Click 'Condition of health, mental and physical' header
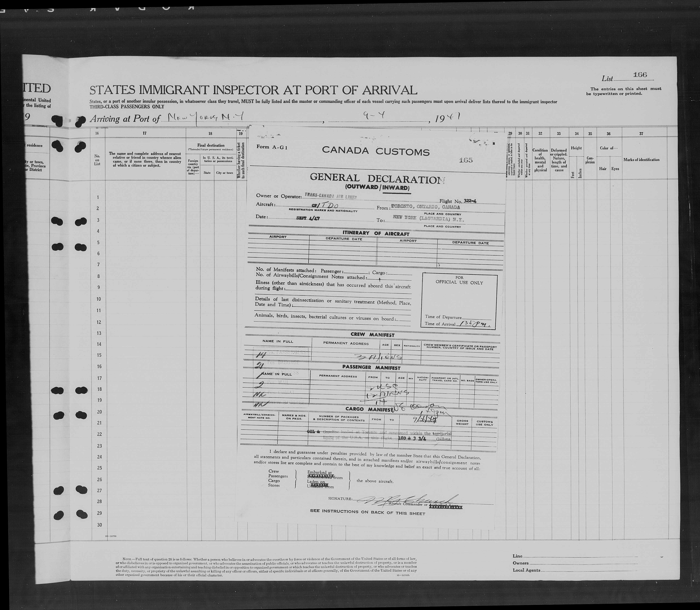Screen dimensions: 700x610 (540, 160)
